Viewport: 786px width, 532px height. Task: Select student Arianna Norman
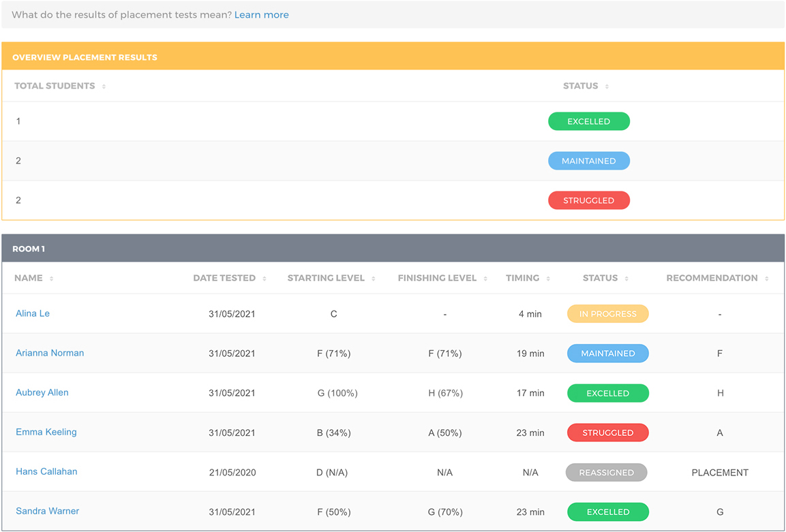[50, 353]
